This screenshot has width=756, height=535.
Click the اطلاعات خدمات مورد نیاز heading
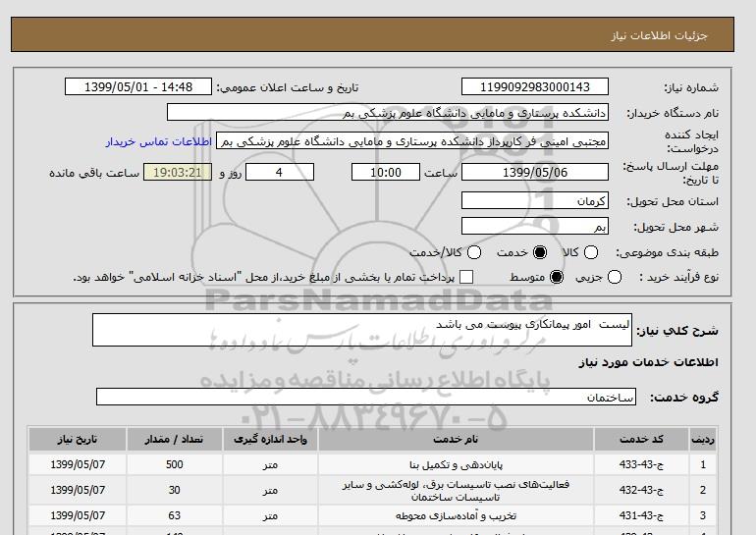(x=648, y=362)
